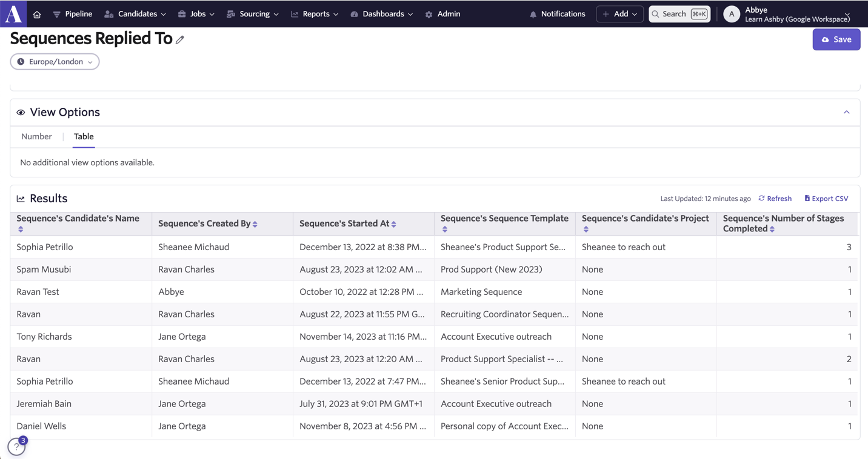Collapse the View Options section
Screen dimensions: 868x459
tap(846, 112)
